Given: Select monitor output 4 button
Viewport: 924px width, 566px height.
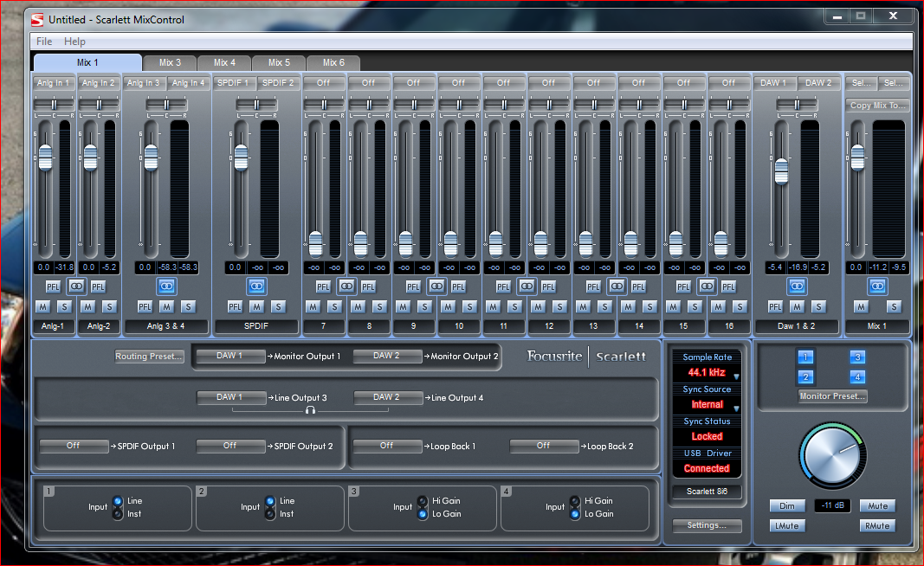Looking at the screenshot, I should 857,377.
